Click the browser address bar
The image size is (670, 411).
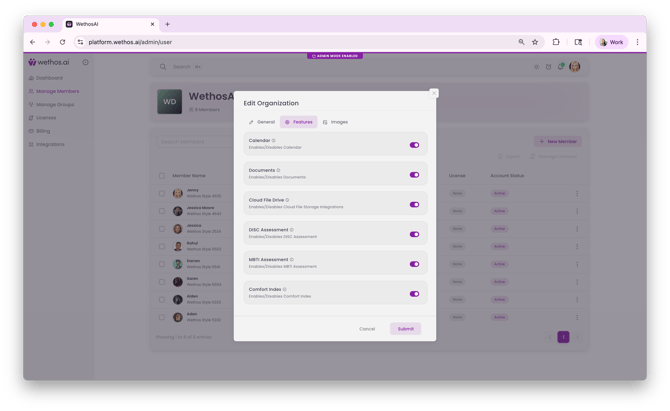[x=300, y=42]
